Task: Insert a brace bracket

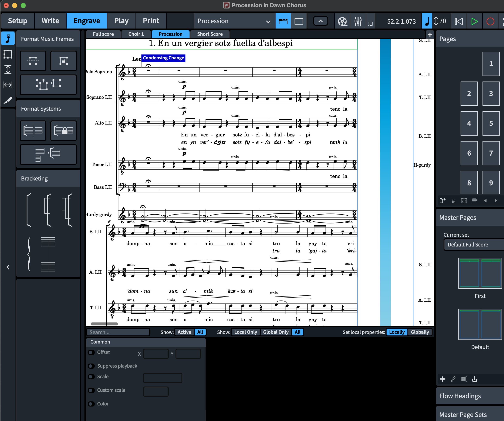Action: (29, 254)
